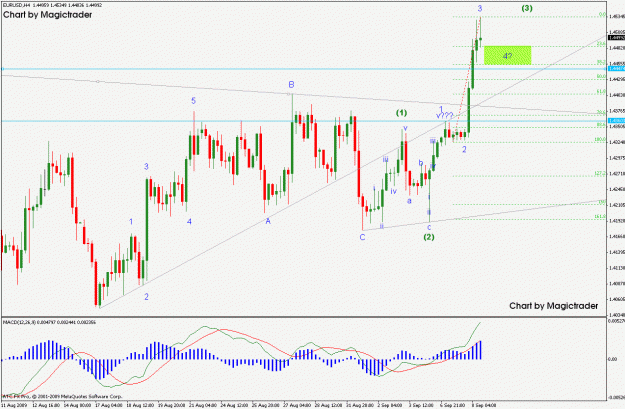Viewport: 625px width, 409px height.
Task: Click the '17 Aug 04:00' time label
Action: pyautogui.click(x=109, y=405)
